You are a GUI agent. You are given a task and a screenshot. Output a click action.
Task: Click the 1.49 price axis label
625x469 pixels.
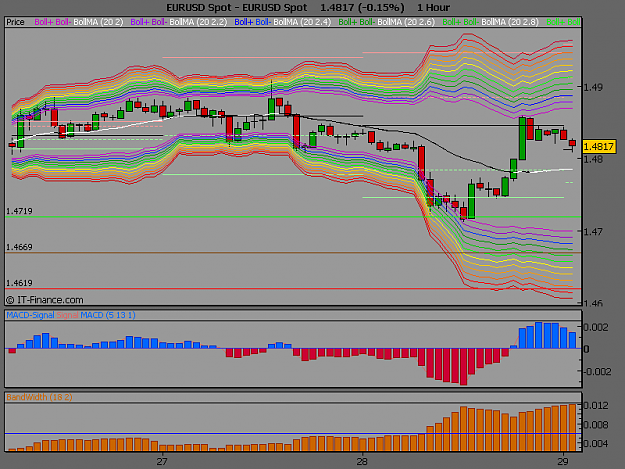coord(593,87)
